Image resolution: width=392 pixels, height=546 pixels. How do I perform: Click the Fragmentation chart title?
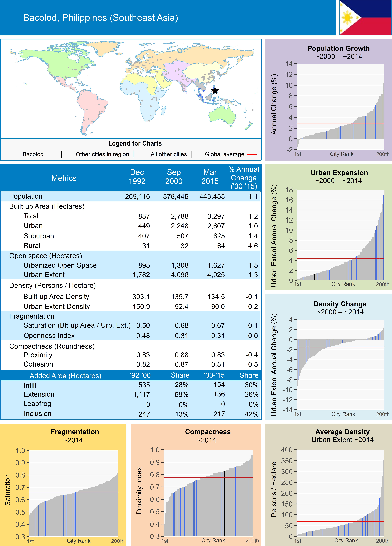point(75,432)
